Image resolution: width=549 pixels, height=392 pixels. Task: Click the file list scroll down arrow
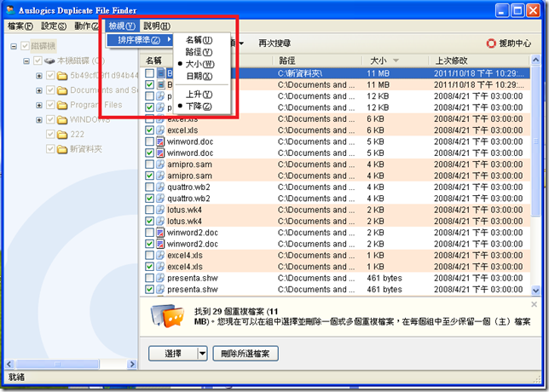click(x=535, y=290)
